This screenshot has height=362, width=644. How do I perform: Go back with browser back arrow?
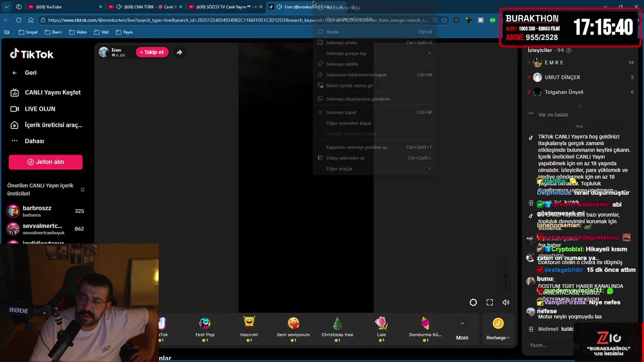pyautogui.click(x=7, y=20)
